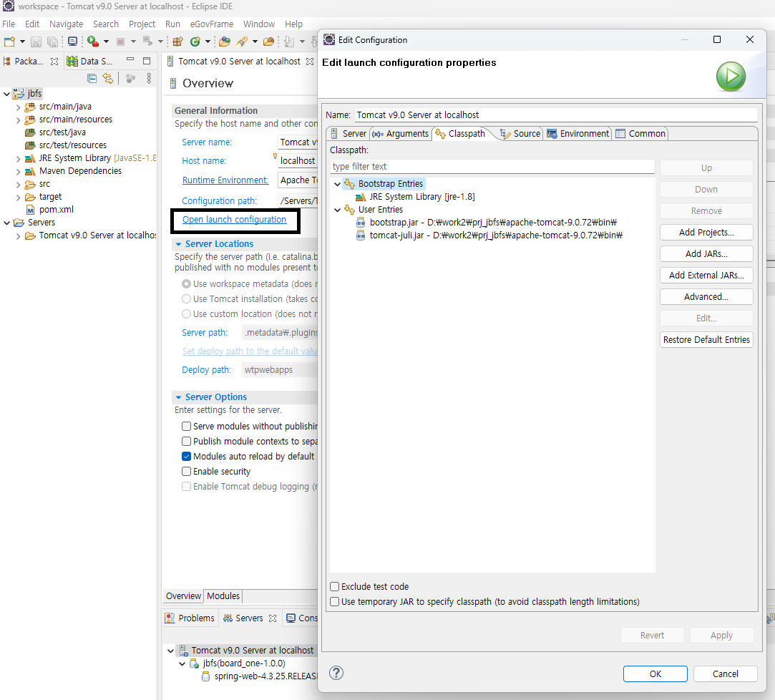Click Collapse All in Package Explorer
Viewport: 775px width, 700px height.
pos(92,78)
